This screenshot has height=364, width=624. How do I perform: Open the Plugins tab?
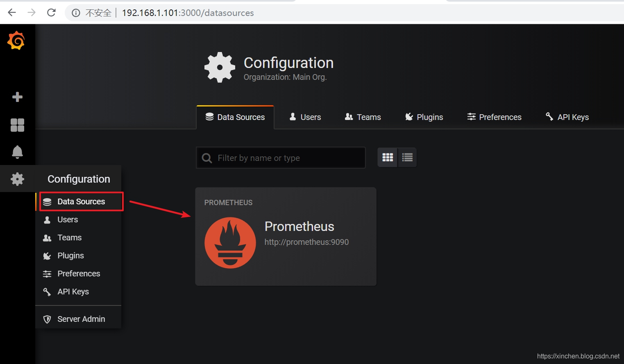tap(424, 117)
